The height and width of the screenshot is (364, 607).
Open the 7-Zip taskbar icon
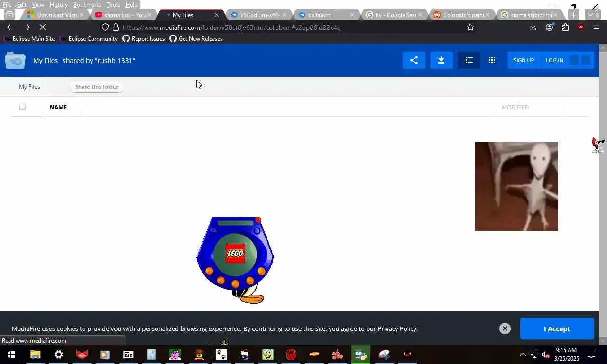click(x=129, y=355)
